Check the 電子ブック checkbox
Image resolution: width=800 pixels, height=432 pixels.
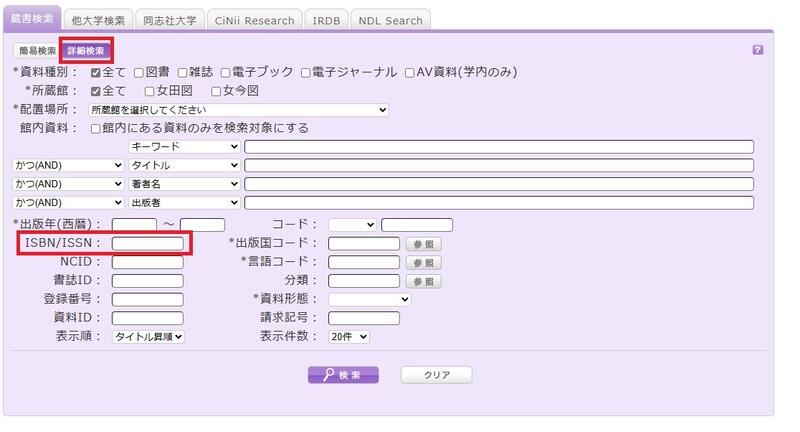(225, 72)
